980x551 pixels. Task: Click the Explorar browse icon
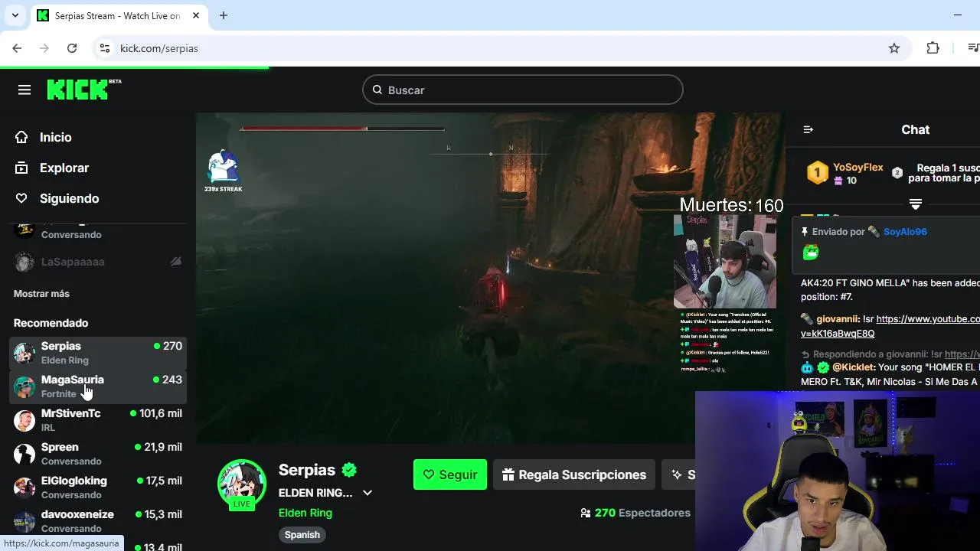click(x=22, y=168)
